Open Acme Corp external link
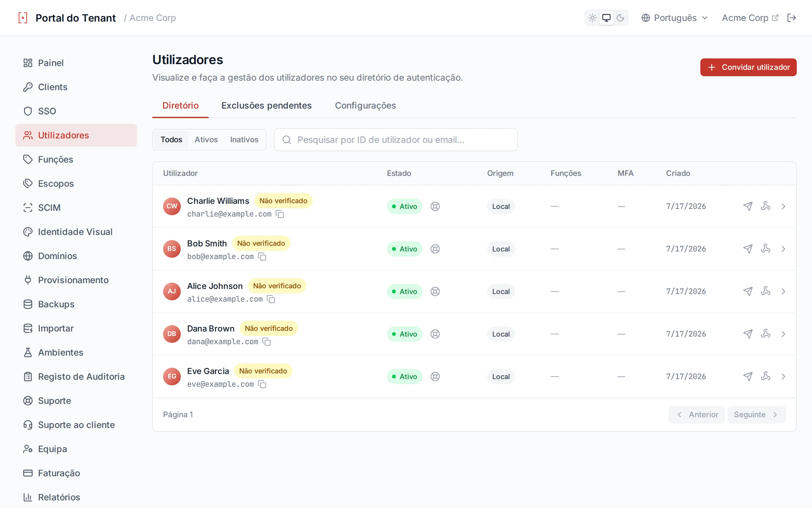812x508 pixels. tap(750, 18)
